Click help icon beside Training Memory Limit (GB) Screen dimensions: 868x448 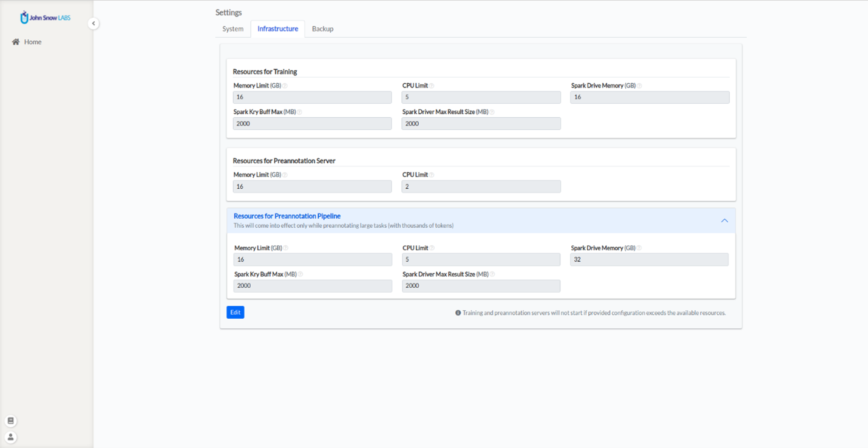click(285, 86)
